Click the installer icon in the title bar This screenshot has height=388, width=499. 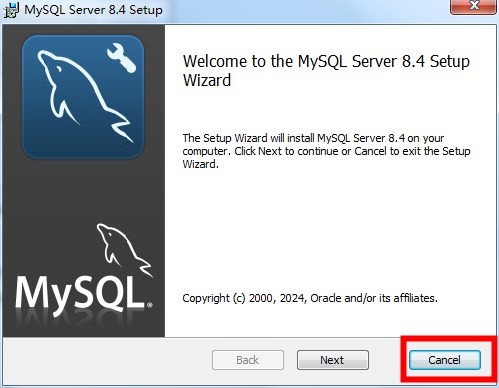tap(11, 10)
